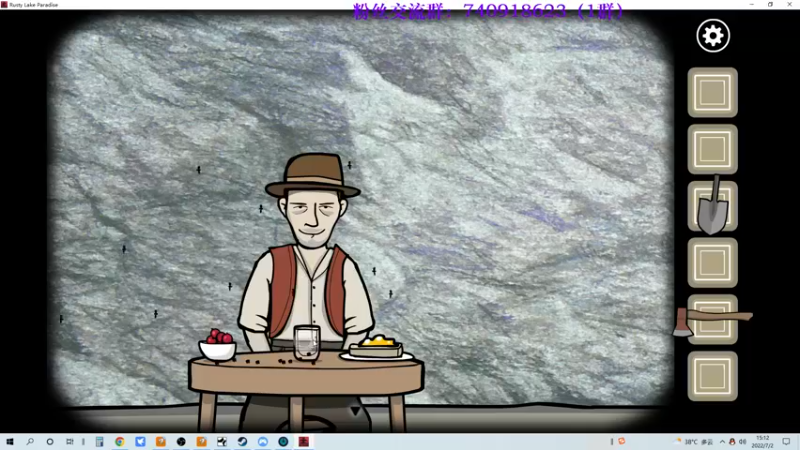Open the dark teal circular taskbar icon
Screen dimensions: 800x450
tap(283, 442)
